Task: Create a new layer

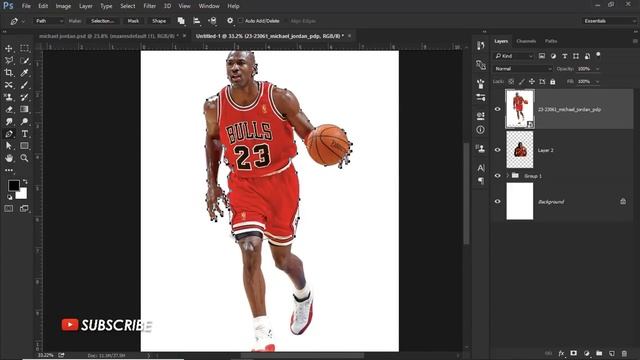Action: (611, 353)
